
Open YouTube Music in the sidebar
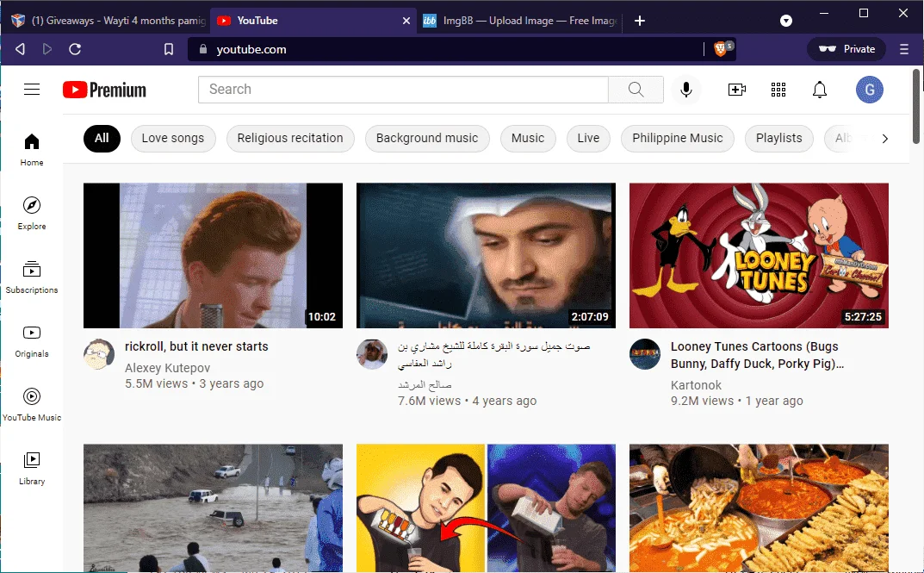coord(32,404)
